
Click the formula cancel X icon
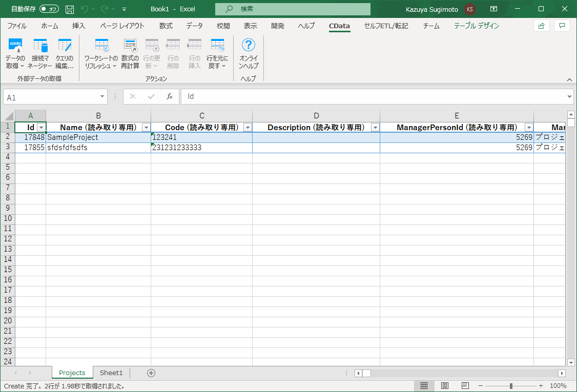point(133,96)
